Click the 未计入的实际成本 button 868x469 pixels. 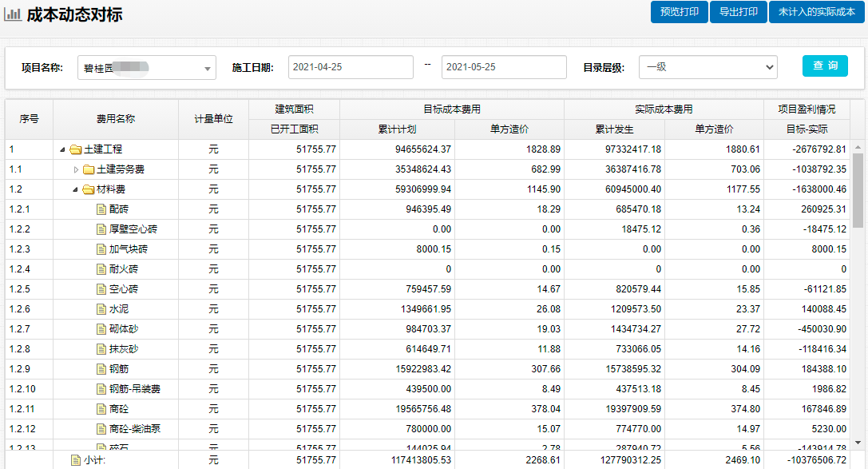[x=817, y=12]
